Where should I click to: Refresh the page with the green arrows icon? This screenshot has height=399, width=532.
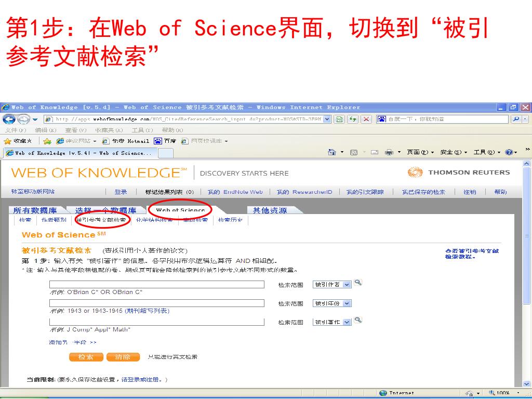tap(353, 119)
